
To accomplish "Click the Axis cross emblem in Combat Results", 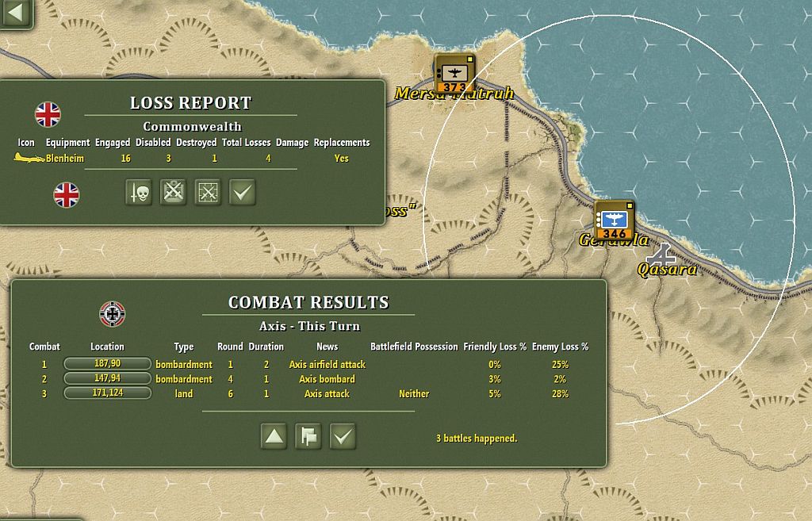I will [113, 314].
